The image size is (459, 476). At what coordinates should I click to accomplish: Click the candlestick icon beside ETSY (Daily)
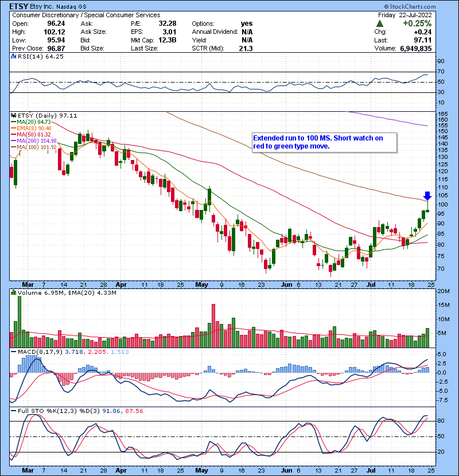tap(13, 116)
